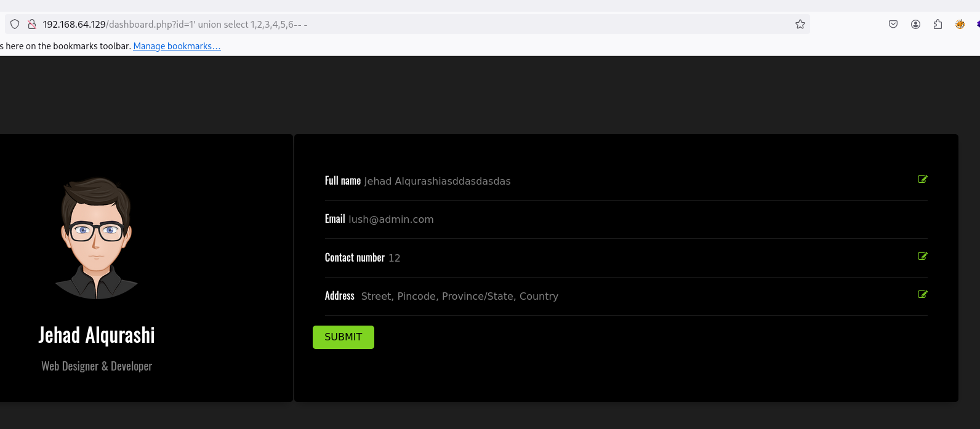Click the shield tracking protection icon
Viewport: 980px width, 429px height.
pos(15,24)
